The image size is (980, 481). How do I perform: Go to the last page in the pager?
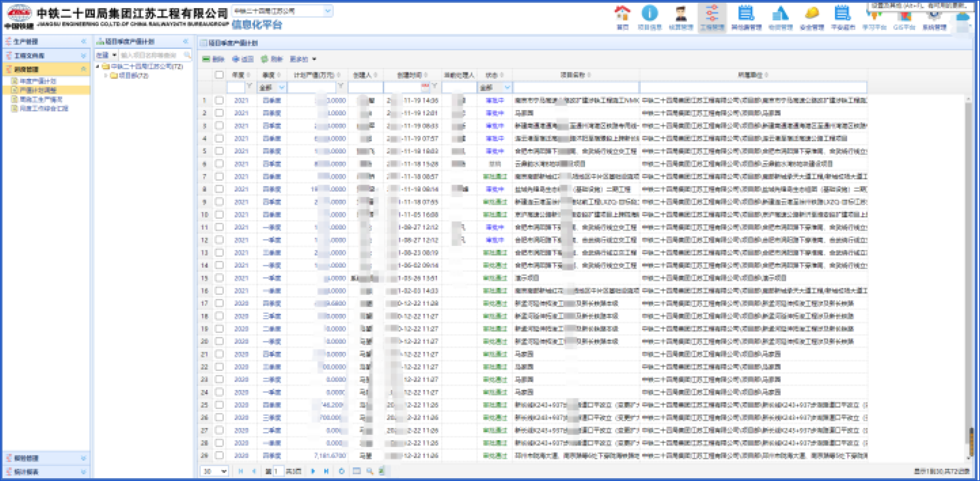coord(326,471)
